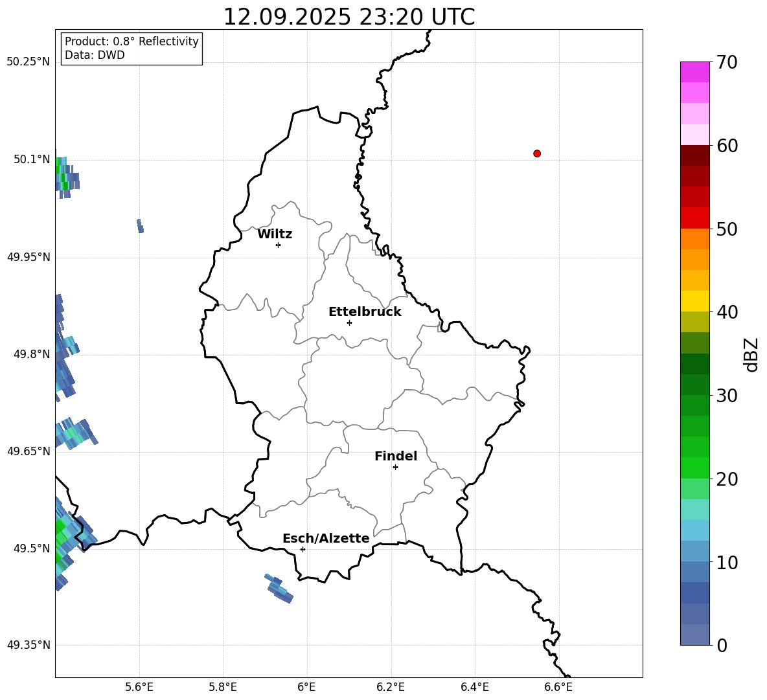Click the dBZ colorbar axis title
This screenshot has height=700, width=767.
[751, 354]
